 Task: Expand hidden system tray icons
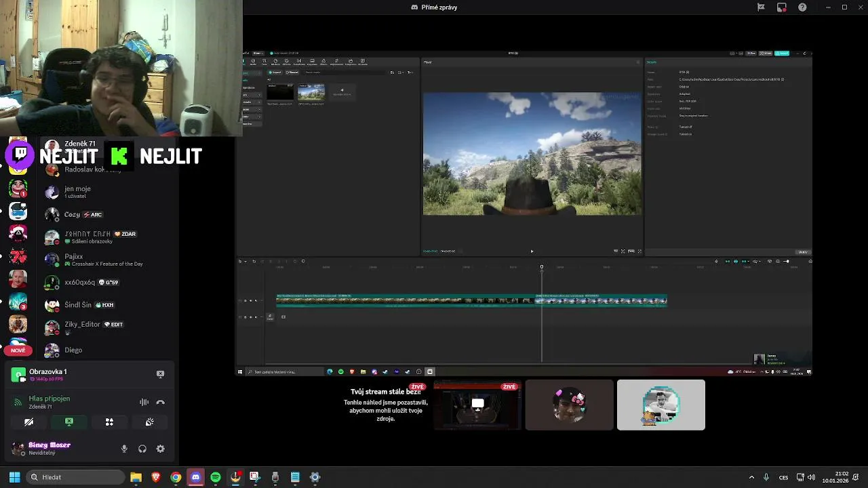[751, 477]
